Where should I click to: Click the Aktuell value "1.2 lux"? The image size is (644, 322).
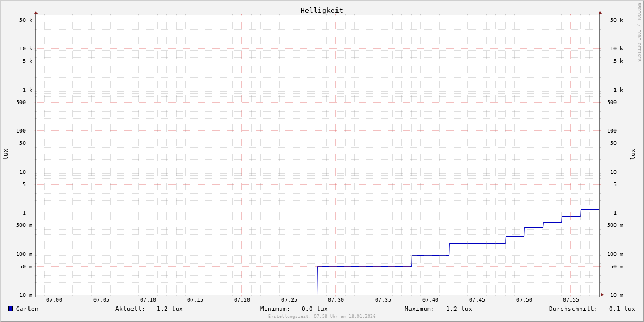pos(170,309)
